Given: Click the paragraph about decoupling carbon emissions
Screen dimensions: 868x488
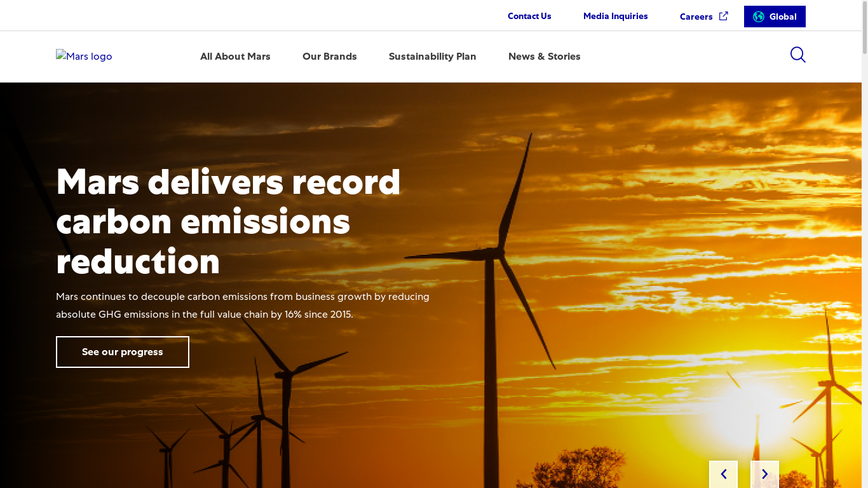Looking at the screenshot, I should (x=243, y=305).
